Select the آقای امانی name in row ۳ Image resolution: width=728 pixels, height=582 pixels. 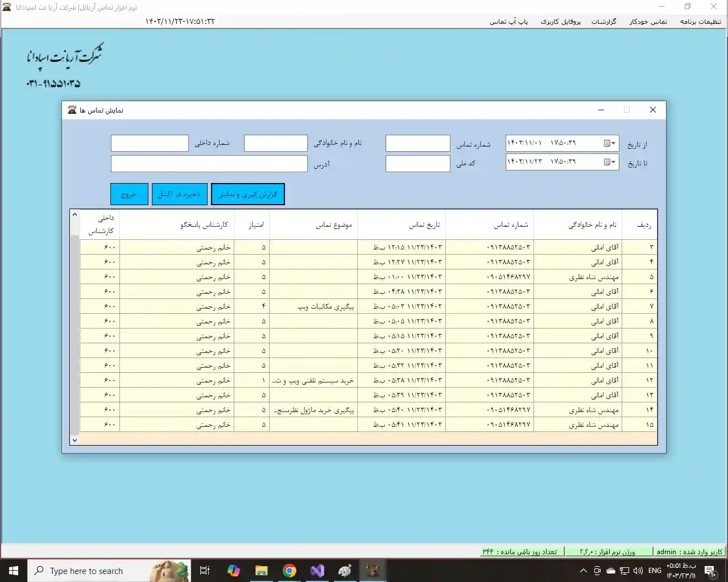pos(578,247)
